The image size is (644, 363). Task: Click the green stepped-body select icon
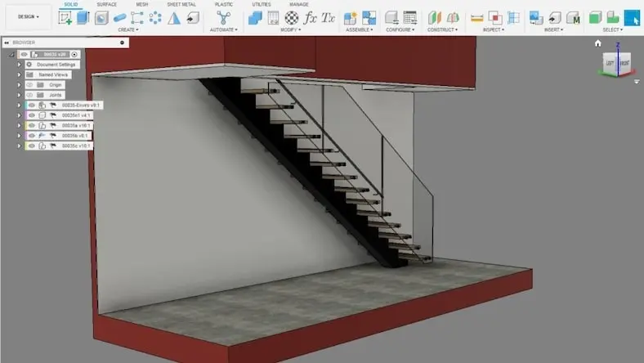click(x=613, y=18)
